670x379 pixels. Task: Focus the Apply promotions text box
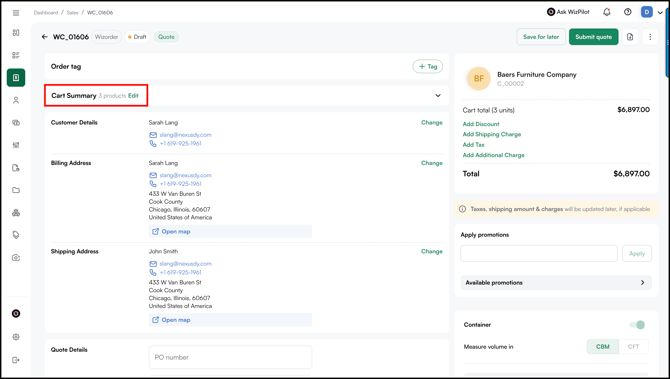tap(539, 253)
